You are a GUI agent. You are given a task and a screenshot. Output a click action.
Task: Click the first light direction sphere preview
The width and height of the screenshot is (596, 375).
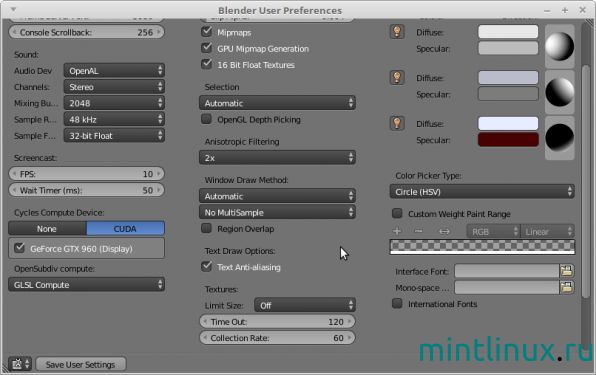coord(560,46)
